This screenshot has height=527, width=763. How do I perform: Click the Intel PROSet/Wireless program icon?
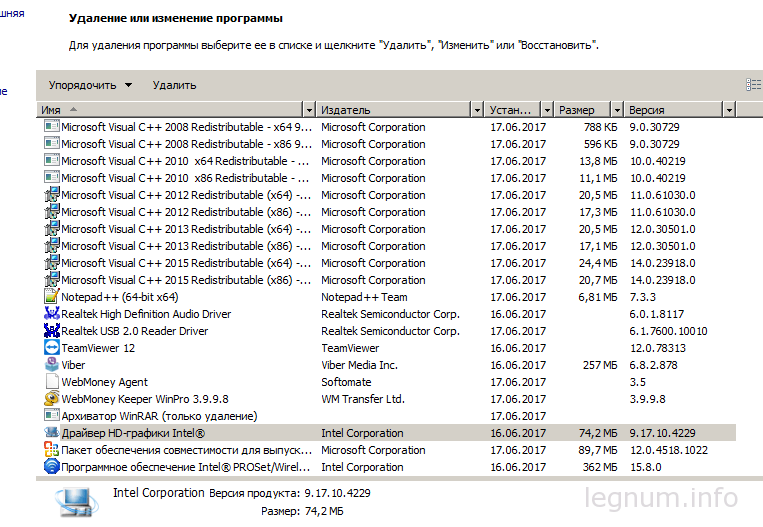(52, 467)
